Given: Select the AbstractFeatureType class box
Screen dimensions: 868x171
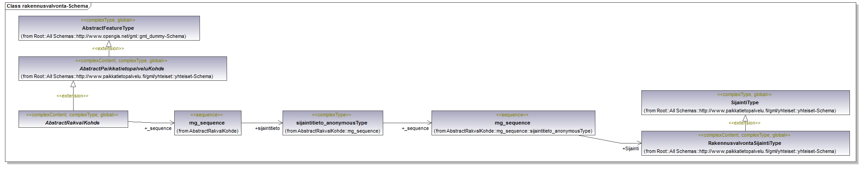Looking at the screenshot, I should (x=109, y=28).
